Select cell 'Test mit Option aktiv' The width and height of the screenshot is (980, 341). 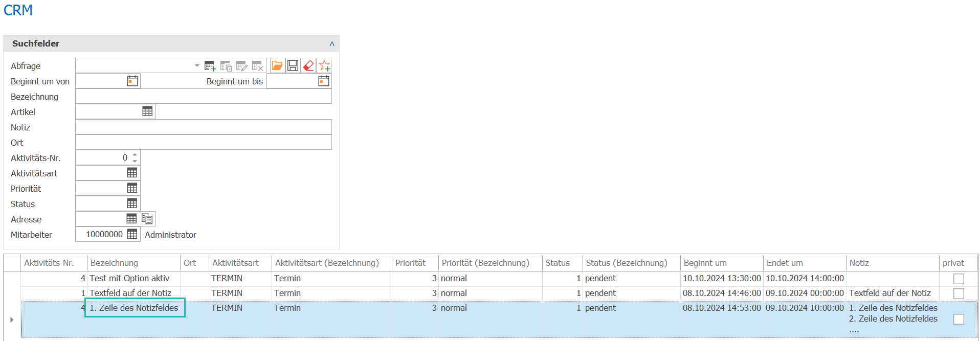click(134, 279)
